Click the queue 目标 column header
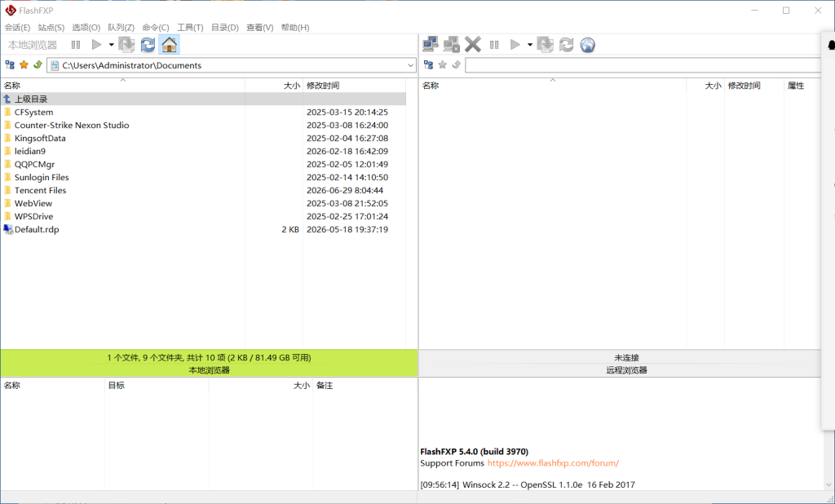Viewport: 835px width, 504px height. tap(157, 385)
